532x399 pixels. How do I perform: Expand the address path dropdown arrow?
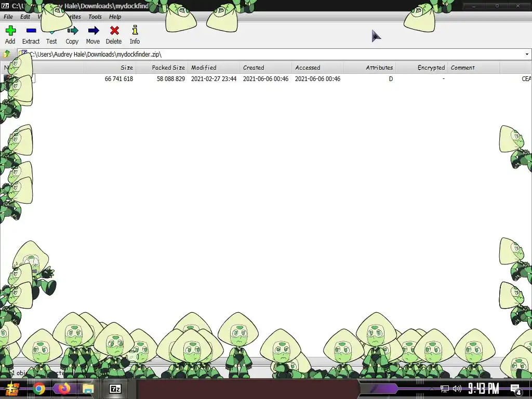[x=527, y=54]
